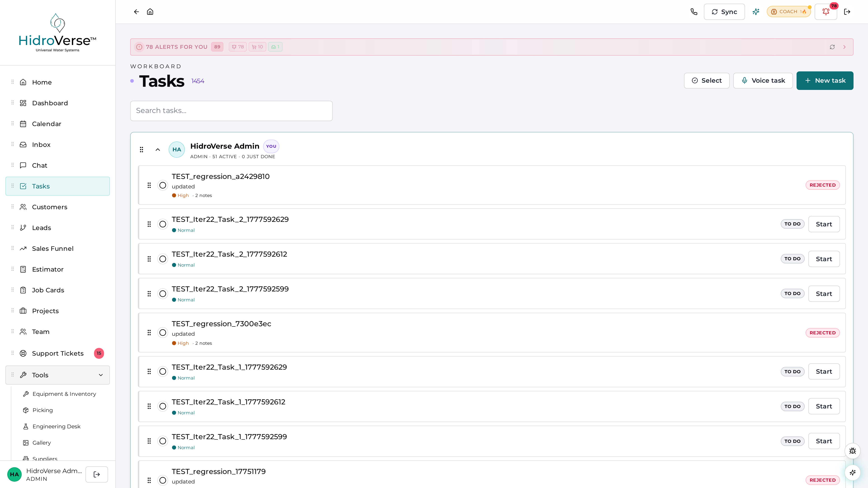Click the logout icon in top bar
The image size is (868, 488).
pos(847,12)
